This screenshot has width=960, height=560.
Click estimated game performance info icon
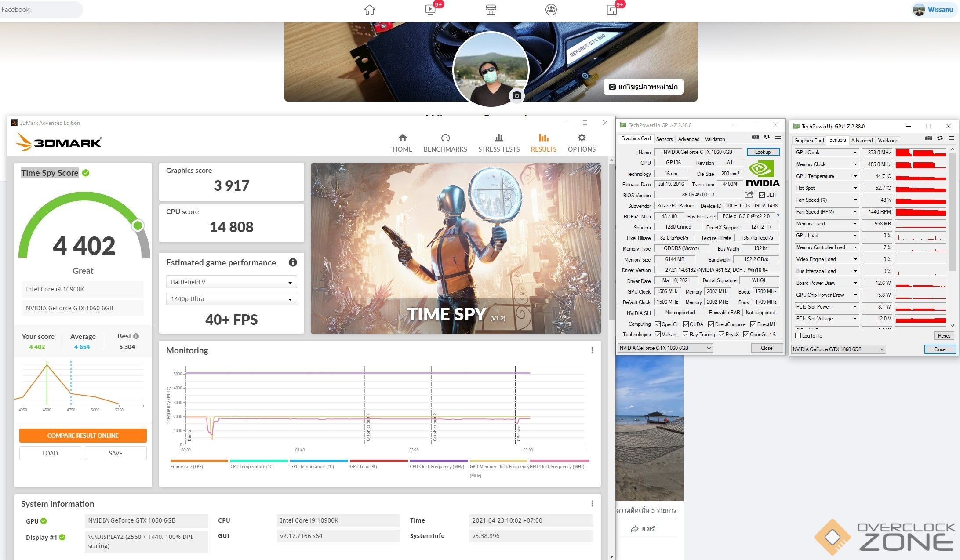click(293, 262)
